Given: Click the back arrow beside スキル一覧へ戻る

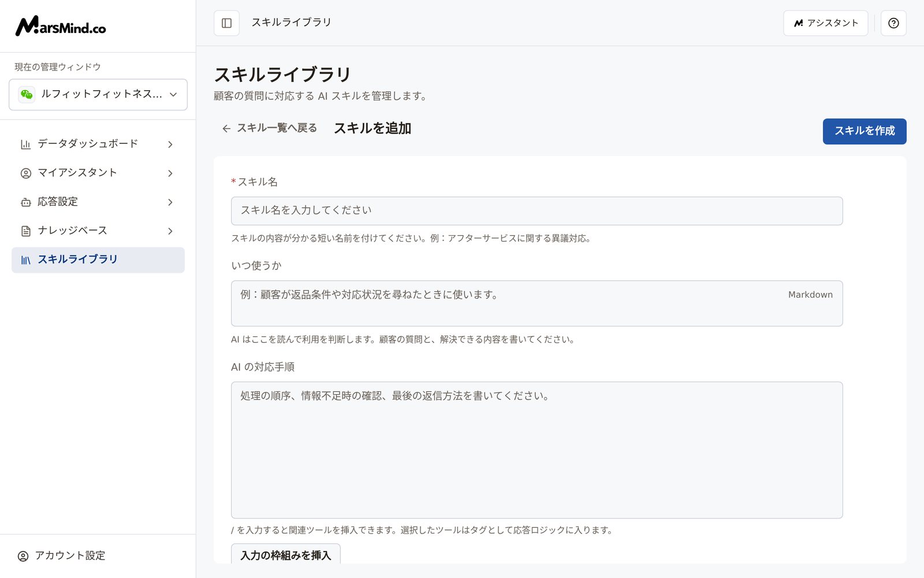Looking at the screenshot, I should click(226, 128).
